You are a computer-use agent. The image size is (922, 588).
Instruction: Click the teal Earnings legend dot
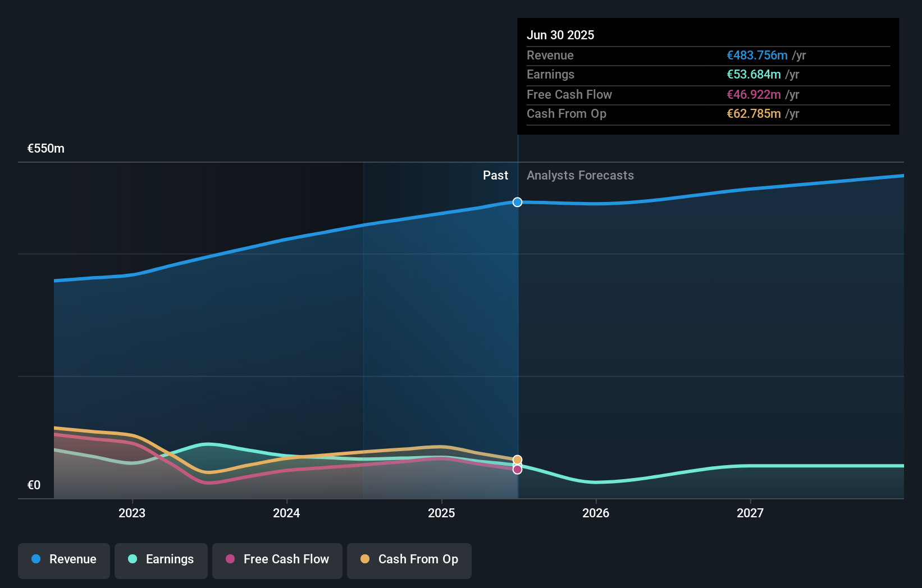pyautogui.click(x=131, y=559)
